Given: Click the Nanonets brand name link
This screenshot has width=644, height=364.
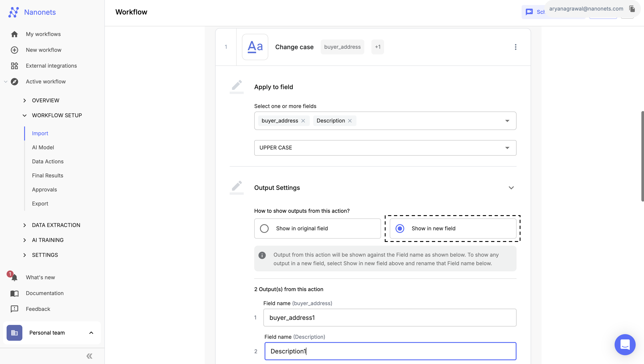Looking at the screenshot, I should (40, 12).
